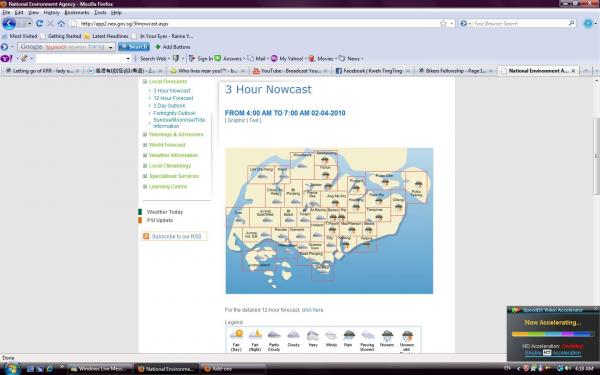Click the SpeedBit acceleration progress bar
The image size is (600, 375).
click(x=553, y=334)
